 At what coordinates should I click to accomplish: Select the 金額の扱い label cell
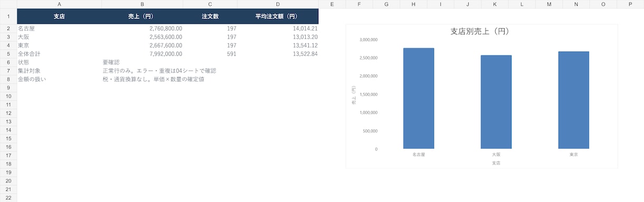tap(59, 79)
